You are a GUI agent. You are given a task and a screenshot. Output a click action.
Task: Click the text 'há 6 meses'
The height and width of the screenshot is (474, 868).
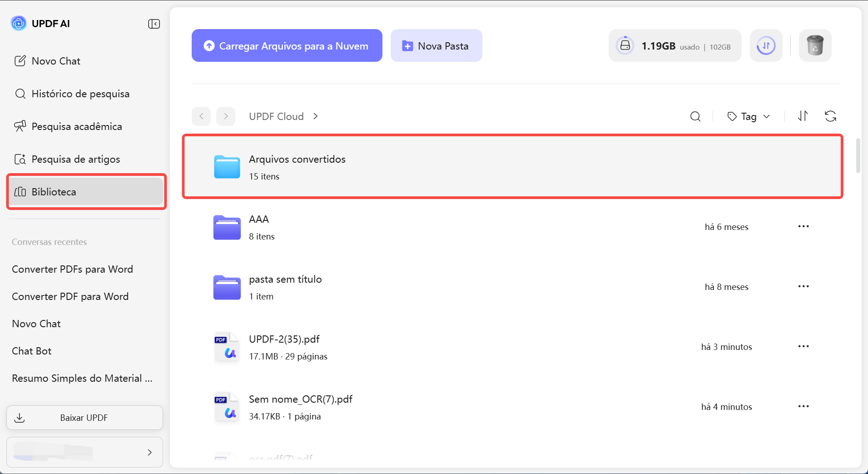click(x=726, y=227)
